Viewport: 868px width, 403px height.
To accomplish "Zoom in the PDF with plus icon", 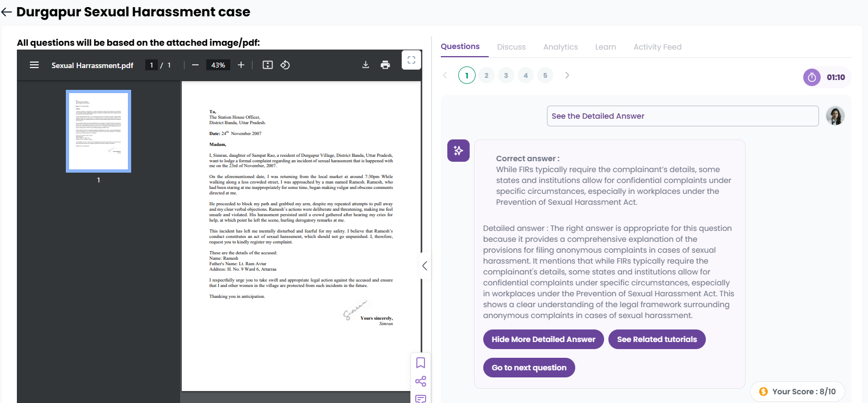I will (x=241, y=65).
